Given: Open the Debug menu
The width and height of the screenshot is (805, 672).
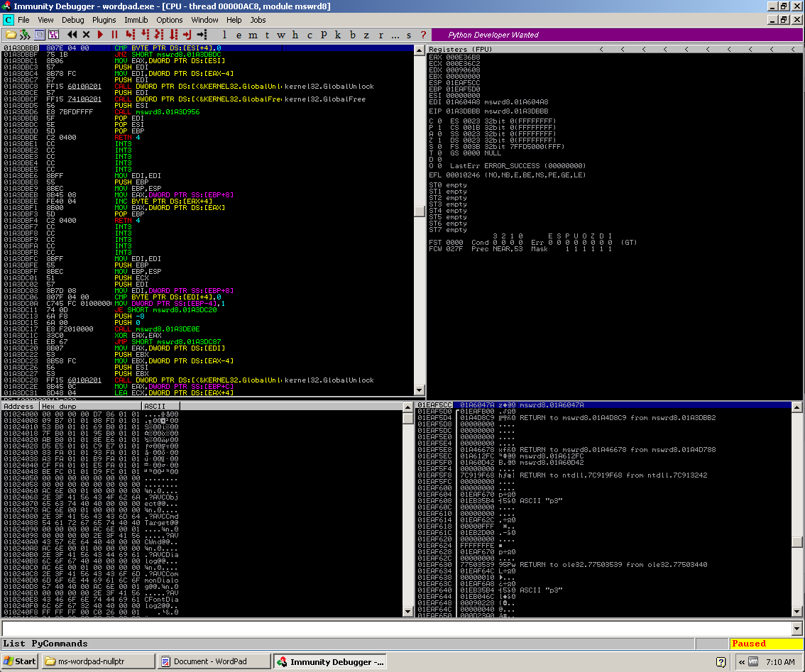Looking at the screenshot, I should click(73, 20).
